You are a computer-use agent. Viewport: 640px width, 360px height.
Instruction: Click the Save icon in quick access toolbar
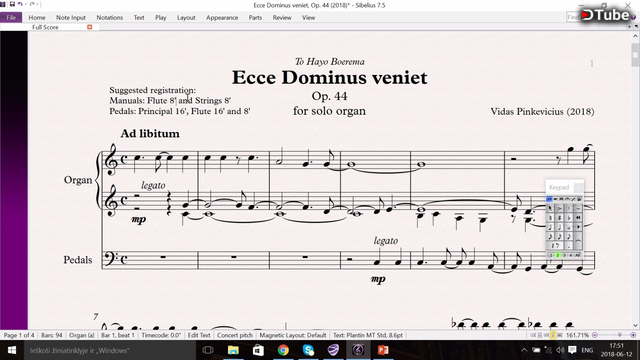click(12, 4)
